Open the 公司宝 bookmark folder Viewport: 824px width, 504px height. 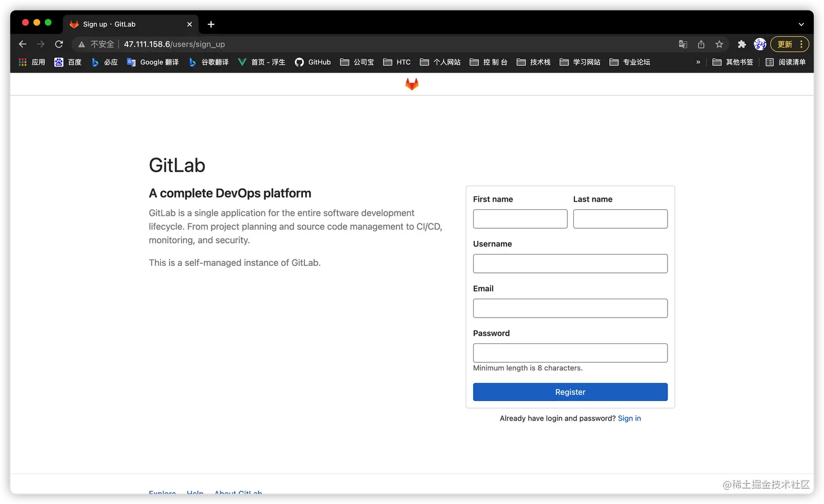pos(357,62)
